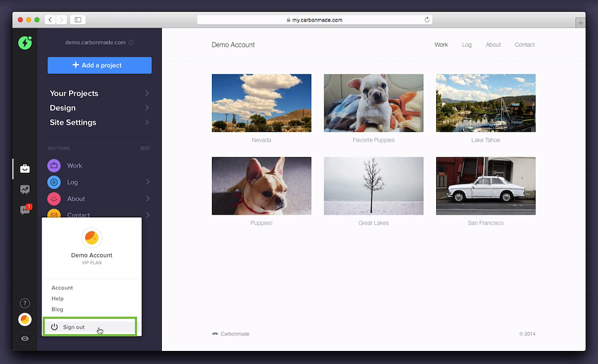
Task: Toggle the browser sidebar button
Action: click(78, 19)
